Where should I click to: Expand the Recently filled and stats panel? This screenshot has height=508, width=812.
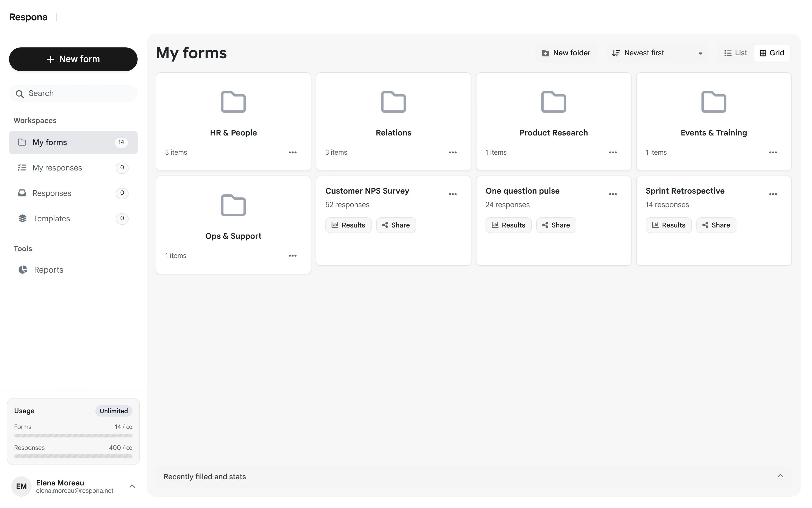pyautogui.click(x=780, y=476)
